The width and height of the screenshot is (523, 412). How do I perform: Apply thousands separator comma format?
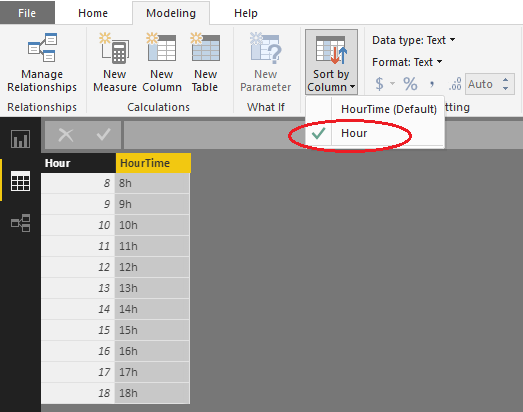432,84
